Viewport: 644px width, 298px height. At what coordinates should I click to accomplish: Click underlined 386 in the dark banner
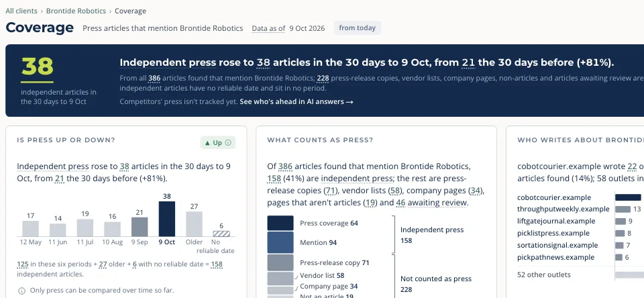pos(154,78)
